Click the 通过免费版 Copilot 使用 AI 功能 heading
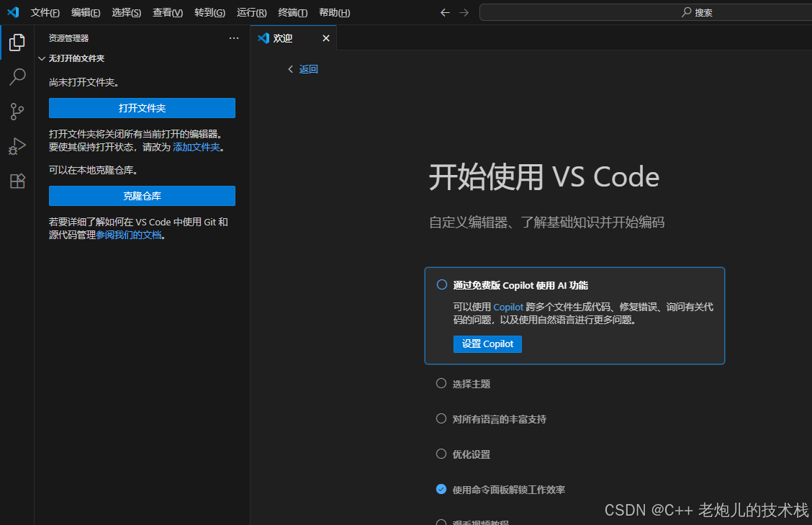The height and width of the screenshot is (525, 812). (520, 286)
